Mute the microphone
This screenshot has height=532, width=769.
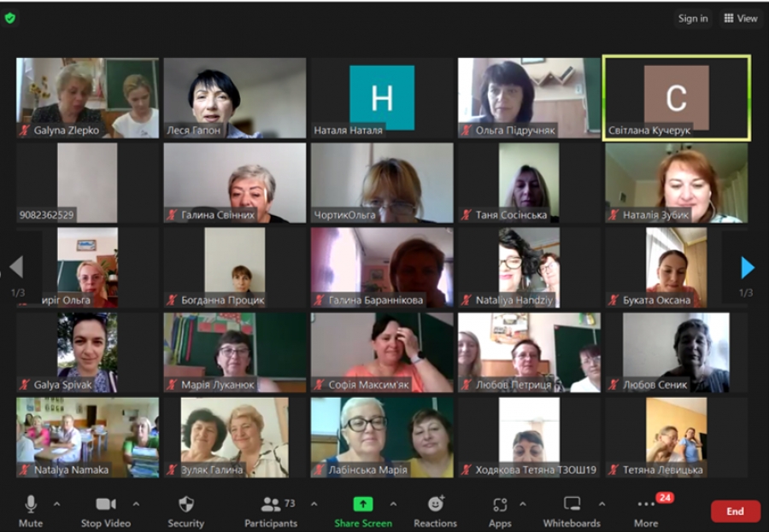tap(31, 511)
